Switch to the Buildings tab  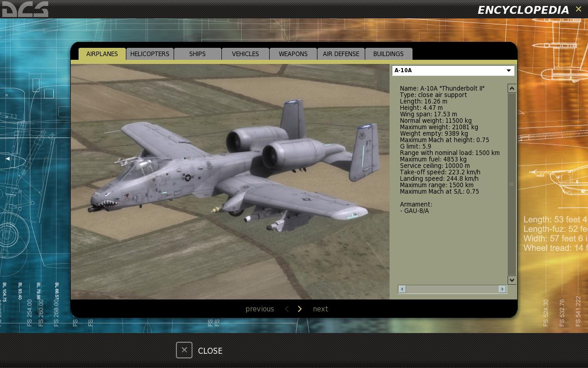[x=389, y=54]
